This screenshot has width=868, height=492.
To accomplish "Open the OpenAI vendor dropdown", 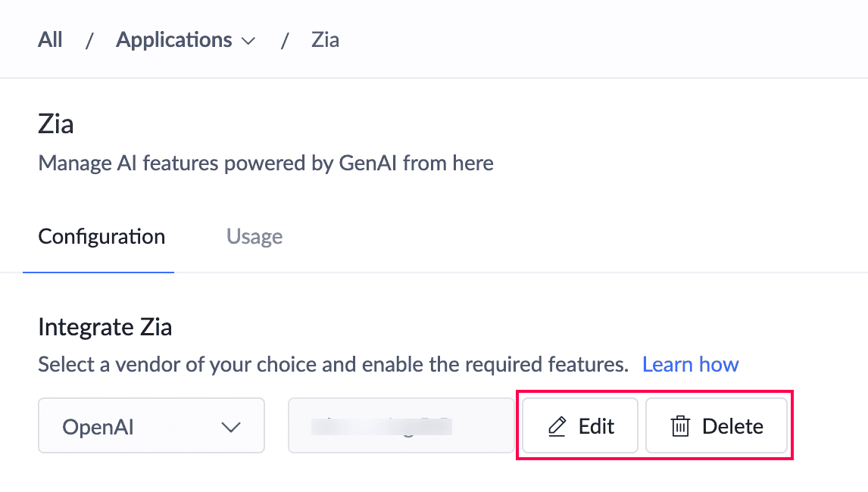I will (151, 426).
